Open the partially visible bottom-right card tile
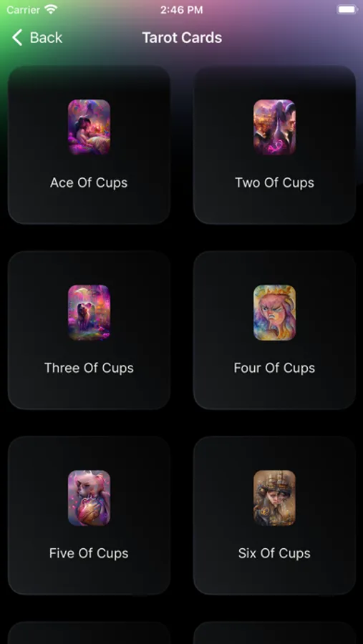This screenshot has height=644, width=363. point(274,633)
